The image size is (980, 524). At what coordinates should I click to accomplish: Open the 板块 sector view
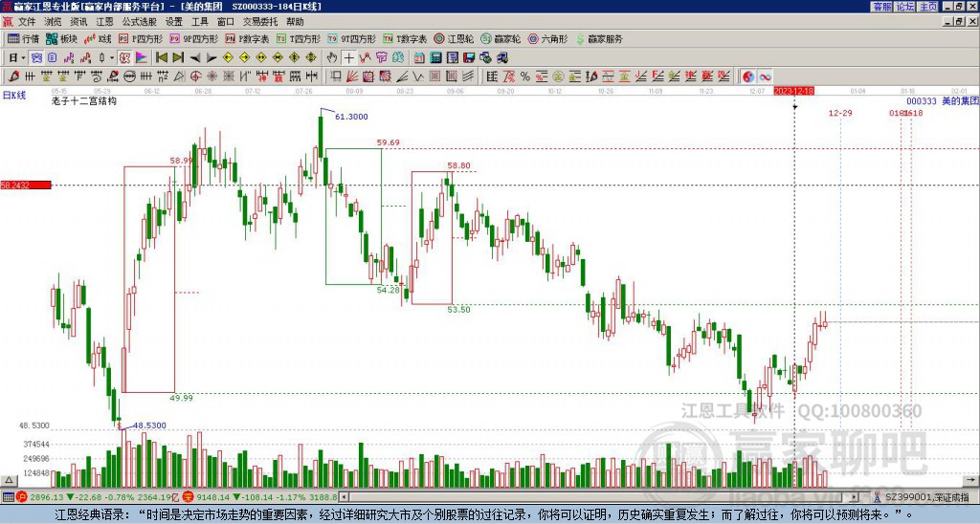[62, 38]
